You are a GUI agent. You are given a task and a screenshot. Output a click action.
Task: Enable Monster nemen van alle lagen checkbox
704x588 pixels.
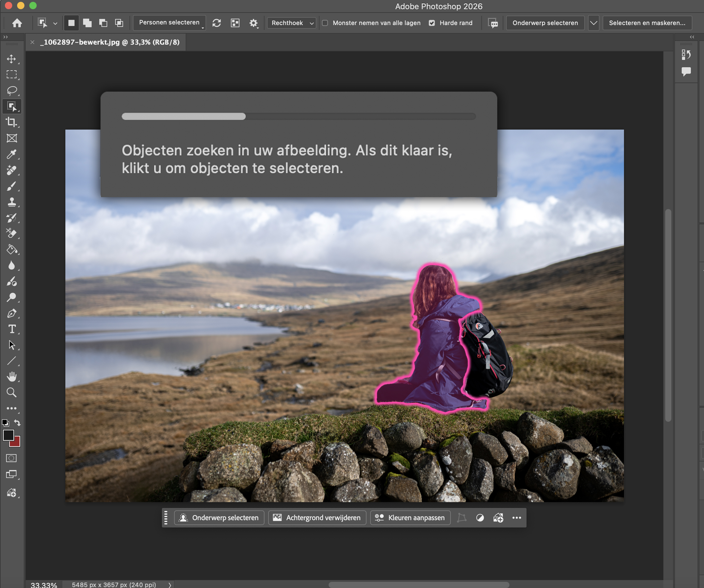[x=325, y=23]
